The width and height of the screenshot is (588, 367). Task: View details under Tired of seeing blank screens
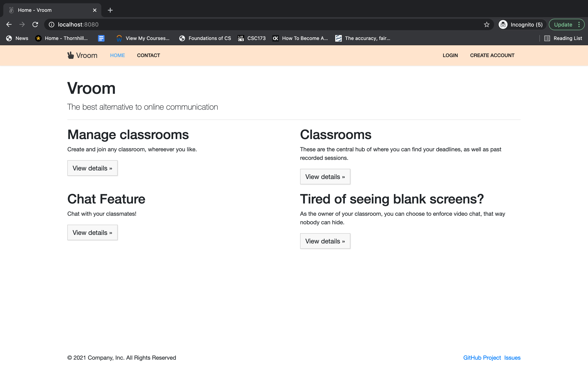click(325, 241)
